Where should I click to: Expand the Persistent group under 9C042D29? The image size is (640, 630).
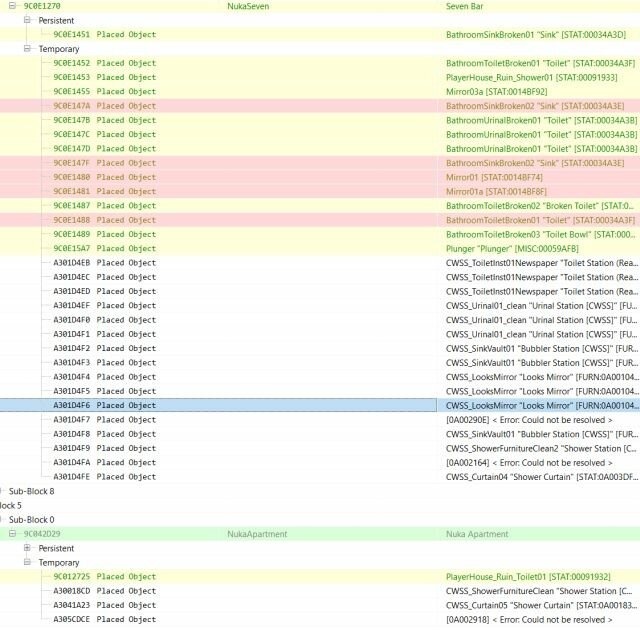click(x=27, y=548)
